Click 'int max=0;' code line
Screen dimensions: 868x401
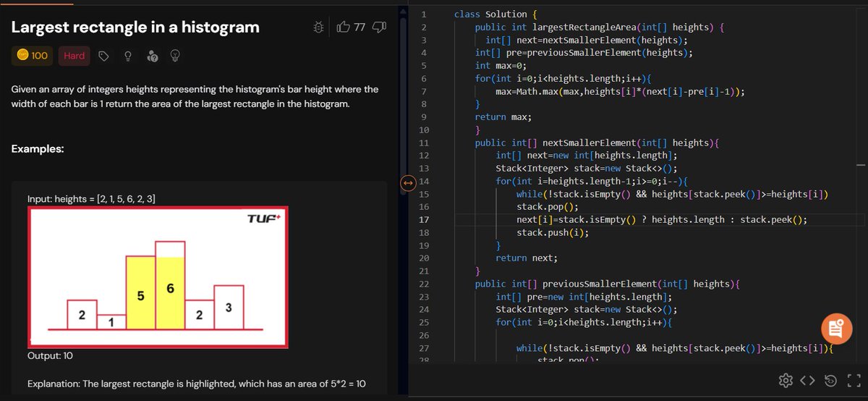point(501,65)
